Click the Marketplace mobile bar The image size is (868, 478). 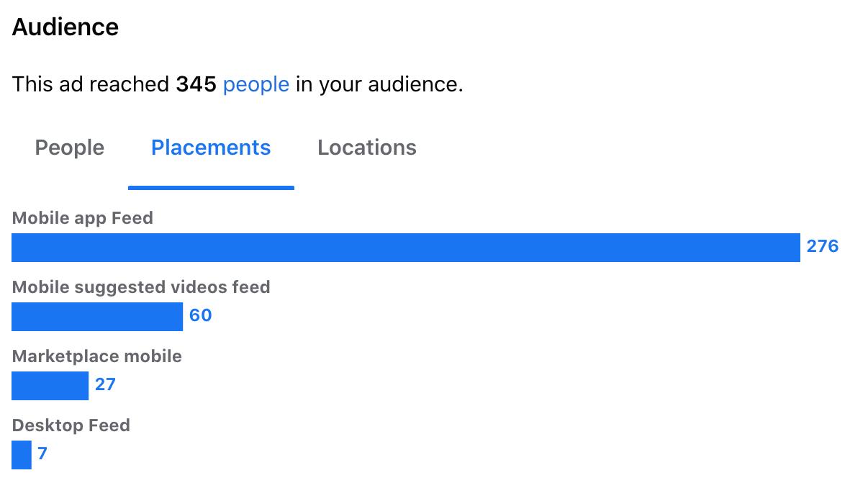(x=50, y=385)
